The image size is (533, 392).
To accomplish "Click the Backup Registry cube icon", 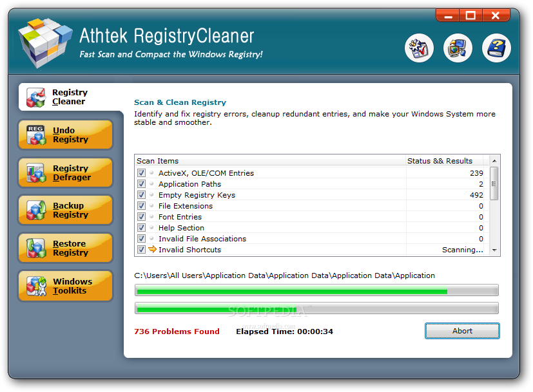I will pyautogui.click(x=36, y=210).
